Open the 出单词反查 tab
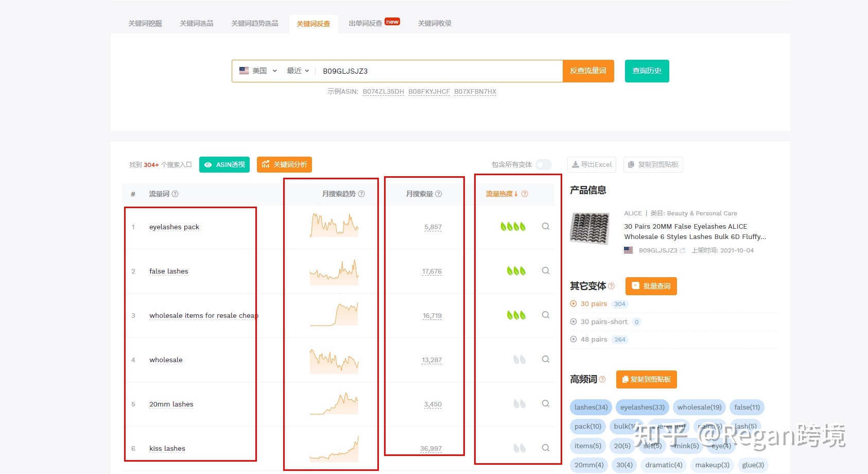 point(366,23)
